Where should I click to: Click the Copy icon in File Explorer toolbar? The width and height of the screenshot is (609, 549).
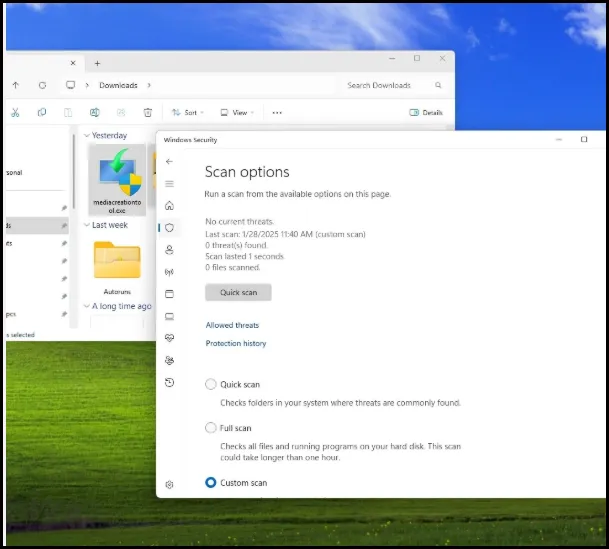click(42, 113)
